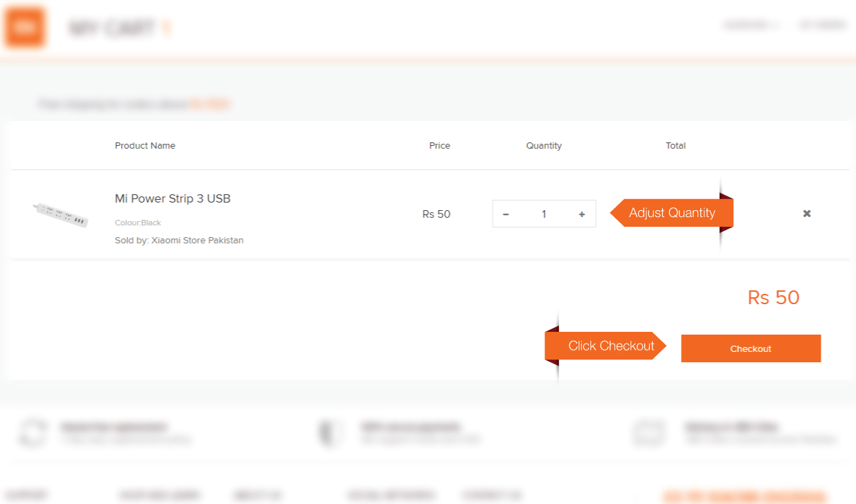Screen dimensions: 856x504
Task: Remove Mi Power Strip with the X icon
Action: point(807,214)
